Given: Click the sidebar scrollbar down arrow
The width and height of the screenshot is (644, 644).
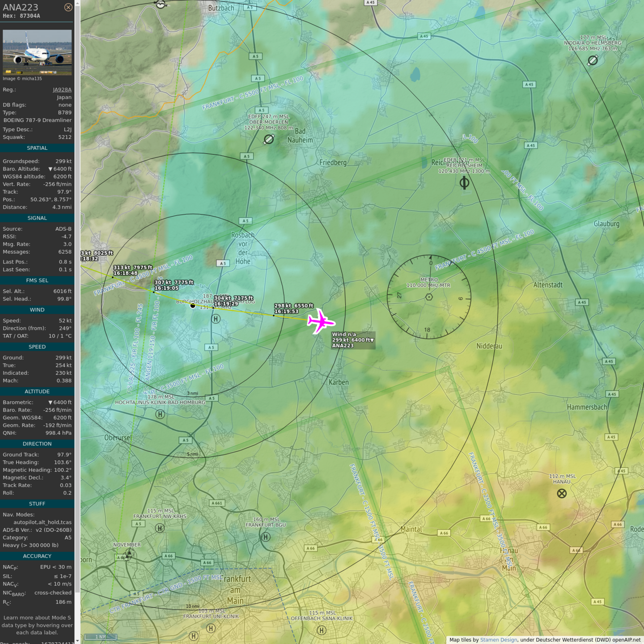Looking at the screenshot, I should pos(77,641).
